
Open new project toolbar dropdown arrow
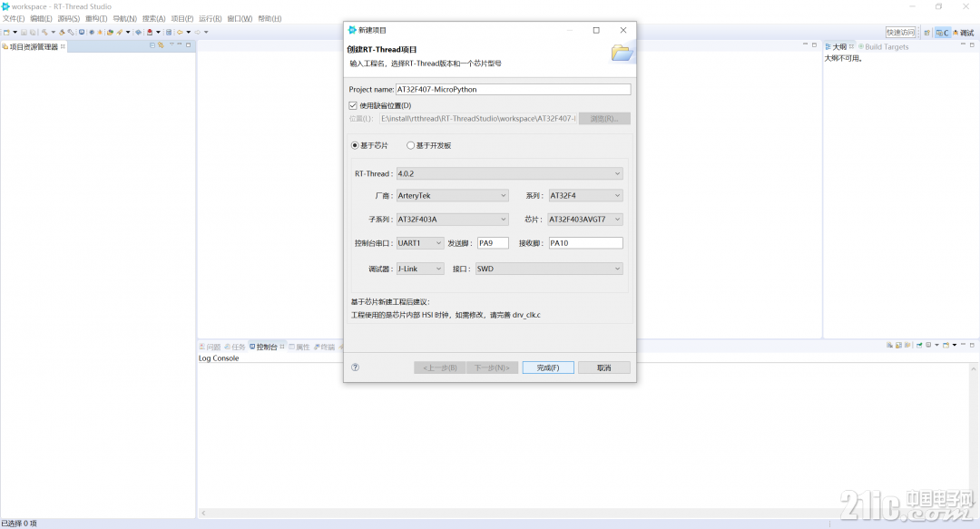(x=15, y=32)
